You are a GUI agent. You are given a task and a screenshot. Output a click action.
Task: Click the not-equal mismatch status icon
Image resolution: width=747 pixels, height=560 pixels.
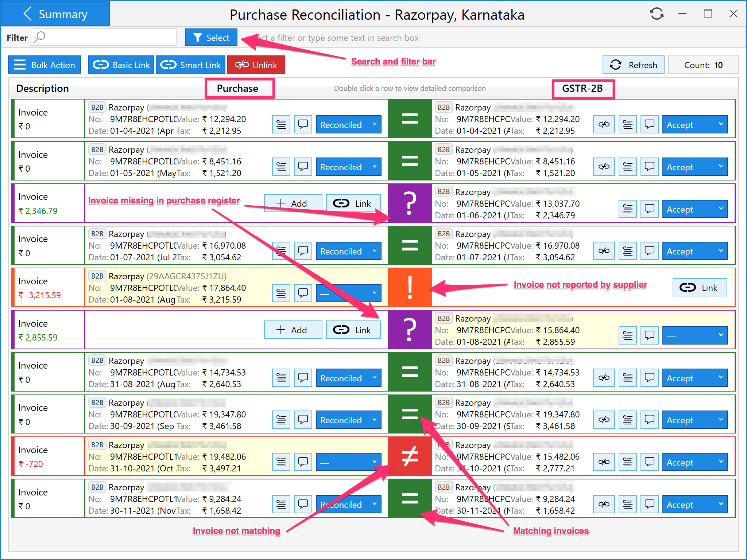(x=410, y=456)
